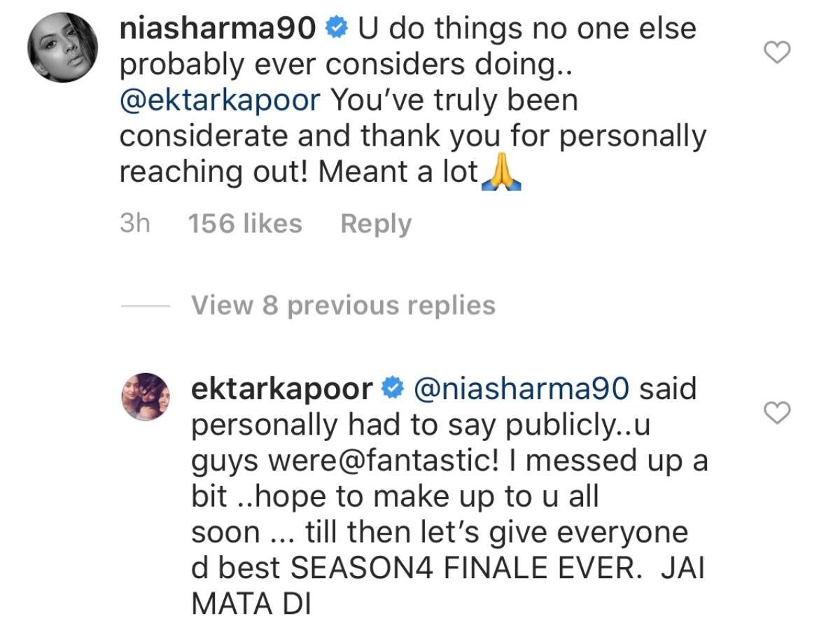
Task: Open the niasharma90 username link
Action: (220, 29)
